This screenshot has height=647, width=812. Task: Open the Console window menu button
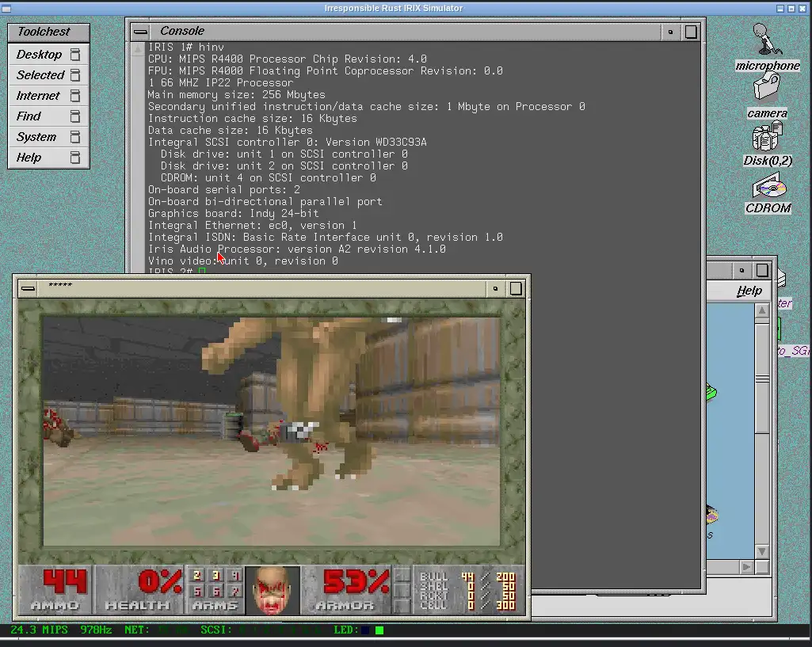(x=140, y=32)
